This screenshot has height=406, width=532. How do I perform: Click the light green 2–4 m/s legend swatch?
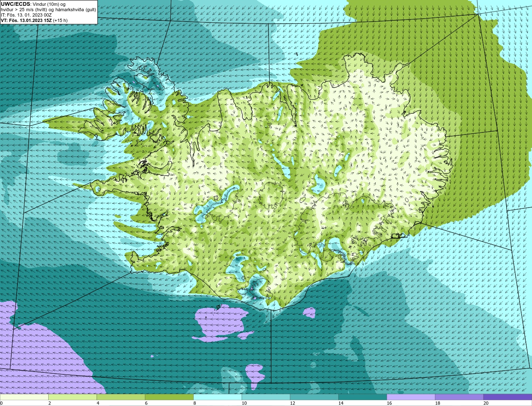(72, 397)
